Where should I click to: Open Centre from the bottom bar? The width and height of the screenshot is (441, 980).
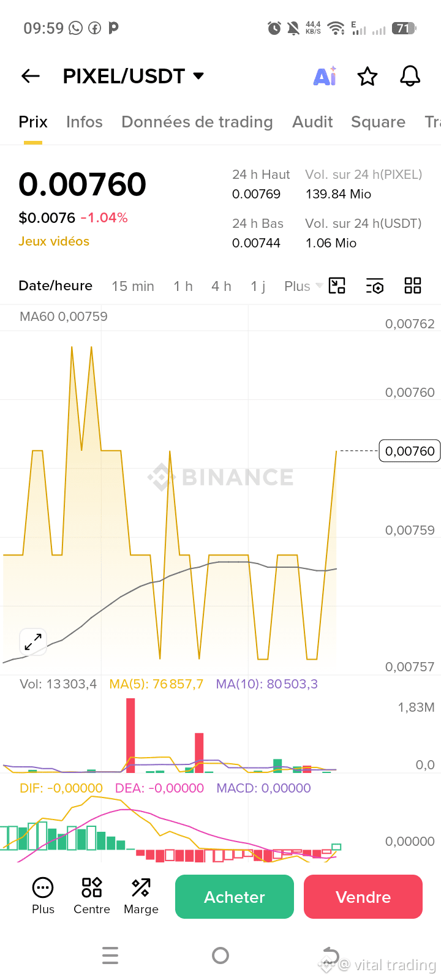pos(92,895)
